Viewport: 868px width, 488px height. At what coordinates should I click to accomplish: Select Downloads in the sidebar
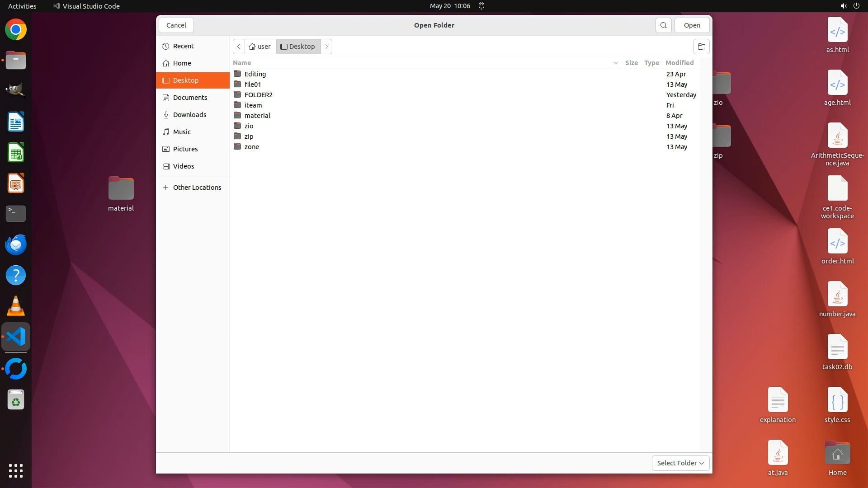pyautogui.click(x=189, y=115)
